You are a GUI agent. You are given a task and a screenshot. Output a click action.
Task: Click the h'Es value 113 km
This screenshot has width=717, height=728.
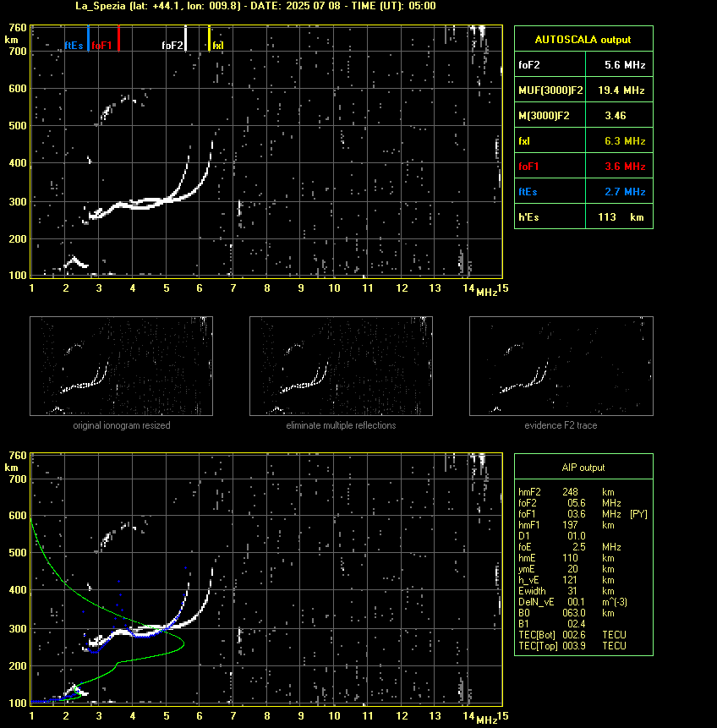pos(621,217)
